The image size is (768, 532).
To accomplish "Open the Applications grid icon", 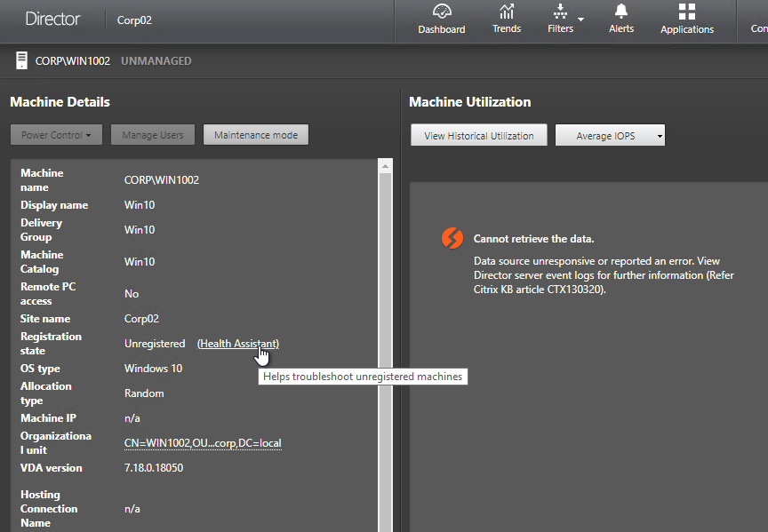I will click(687, 12).
